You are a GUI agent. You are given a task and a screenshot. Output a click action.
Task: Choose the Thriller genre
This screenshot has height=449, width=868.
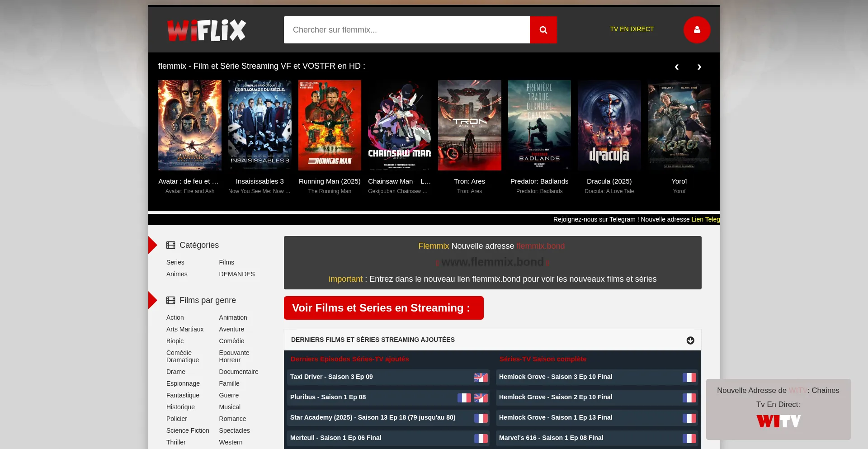(176, 442)
